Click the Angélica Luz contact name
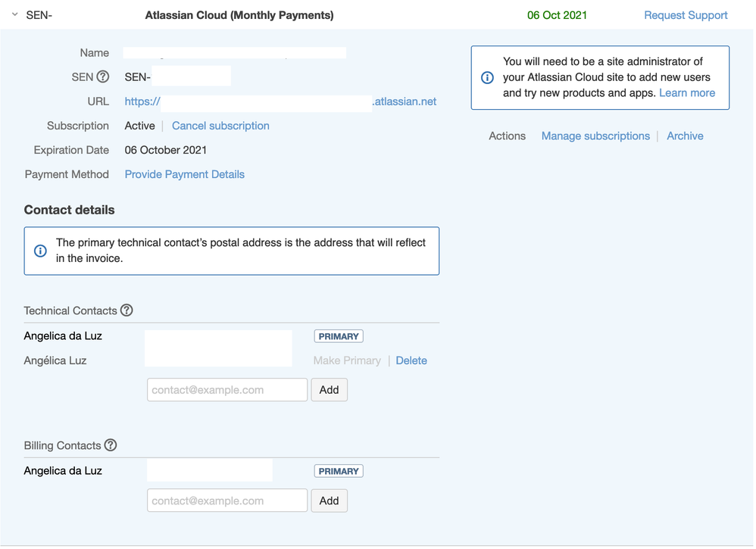The width and height of the screenshot is (756, 549). point(55,360)
